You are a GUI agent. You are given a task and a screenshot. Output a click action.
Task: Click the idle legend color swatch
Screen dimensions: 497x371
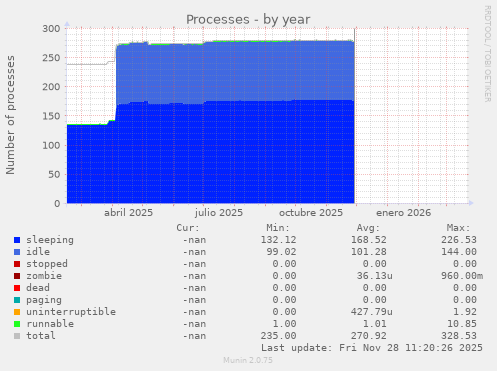[17, 252]
